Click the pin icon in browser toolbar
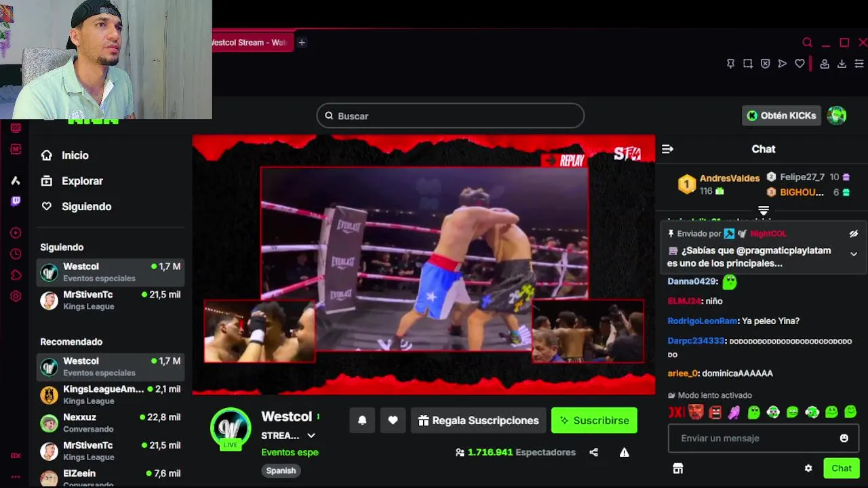868x488 pixels. point(730,64)
